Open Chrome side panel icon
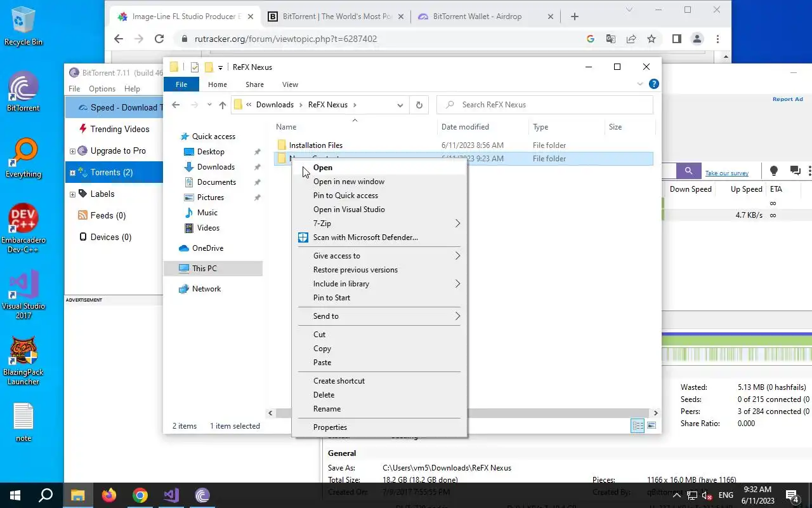Image resolution: width=812 pixels, height=508 pixels. click(x=676, y=39)
